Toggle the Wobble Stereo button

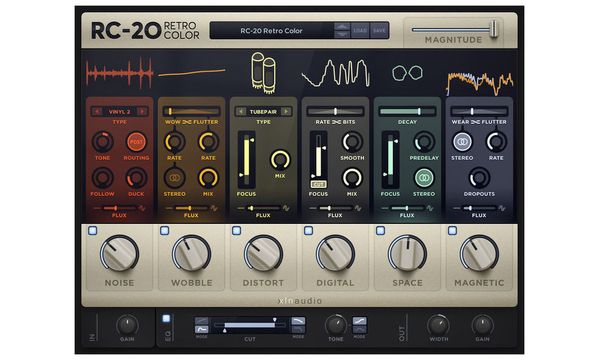[174, 178]
